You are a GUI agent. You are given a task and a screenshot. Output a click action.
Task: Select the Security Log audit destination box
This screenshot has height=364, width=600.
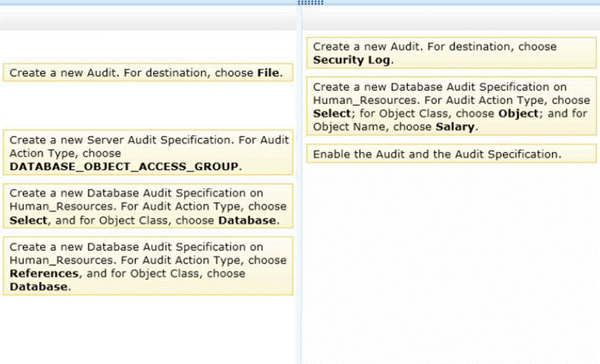pyautogui.click(x=451, y=53)
